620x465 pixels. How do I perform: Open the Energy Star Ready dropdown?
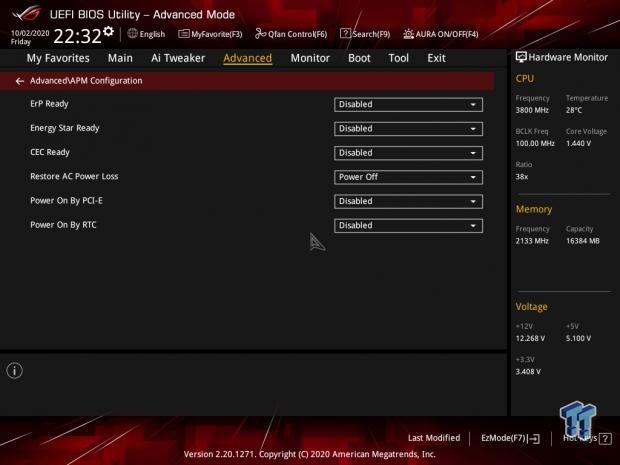pos(408,129)
